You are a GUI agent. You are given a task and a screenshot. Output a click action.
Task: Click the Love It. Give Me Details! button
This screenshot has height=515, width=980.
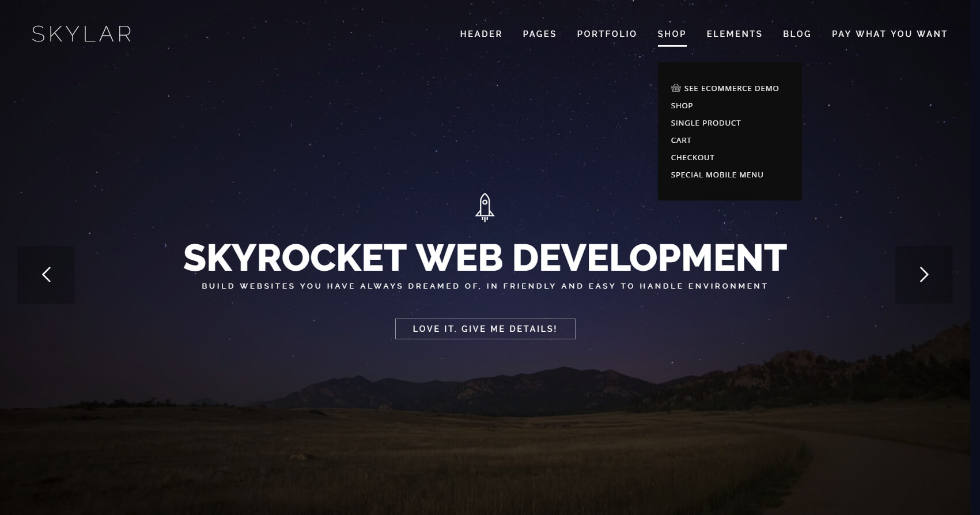pos(485,329)
